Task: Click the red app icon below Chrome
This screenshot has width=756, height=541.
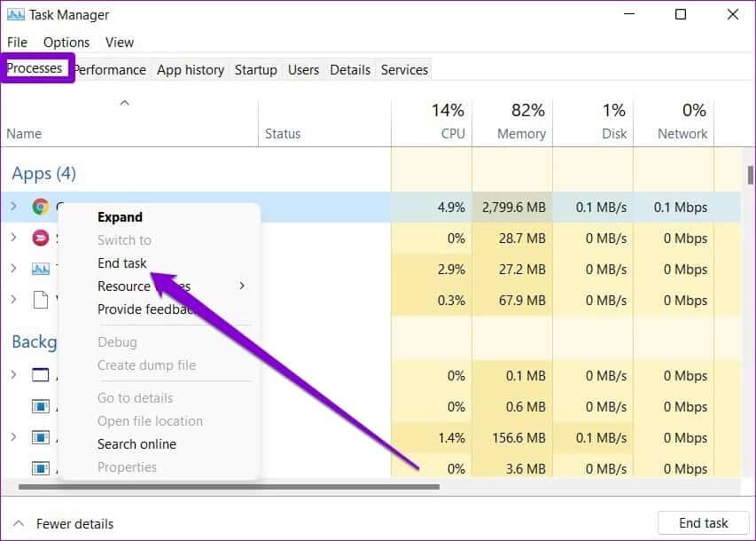Action: (x=41, y=238)
